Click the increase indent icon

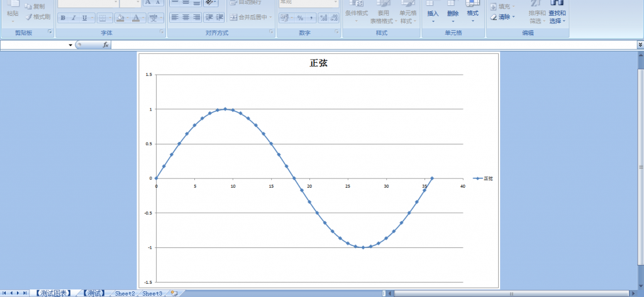[219, 17]
